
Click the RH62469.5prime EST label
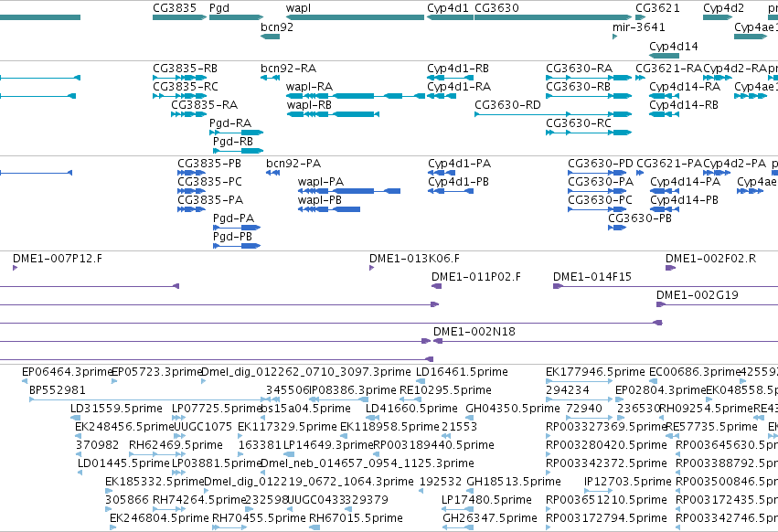[x=176, y=444]
